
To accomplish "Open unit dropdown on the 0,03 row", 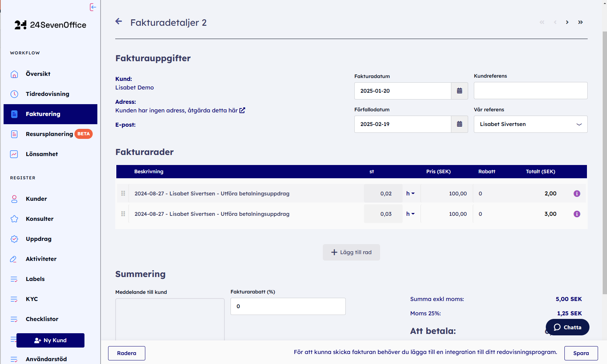I will [x=410, y=214].
